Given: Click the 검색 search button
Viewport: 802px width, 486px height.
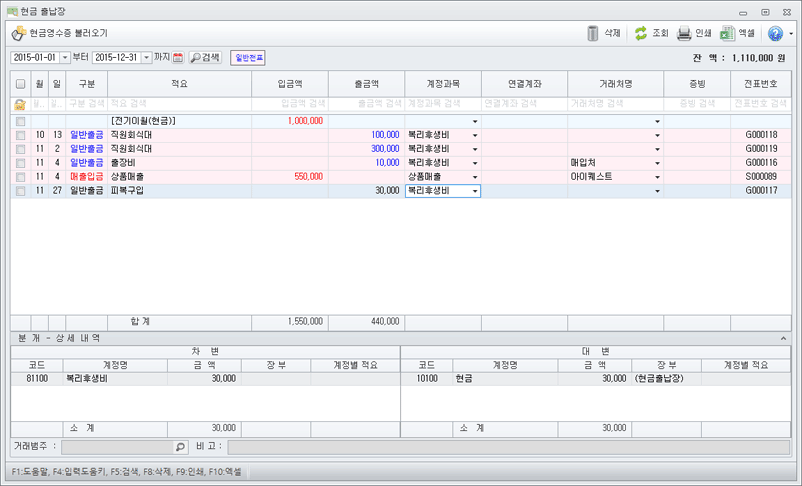Looking at the screenshot, I should (x=205, y=57).
